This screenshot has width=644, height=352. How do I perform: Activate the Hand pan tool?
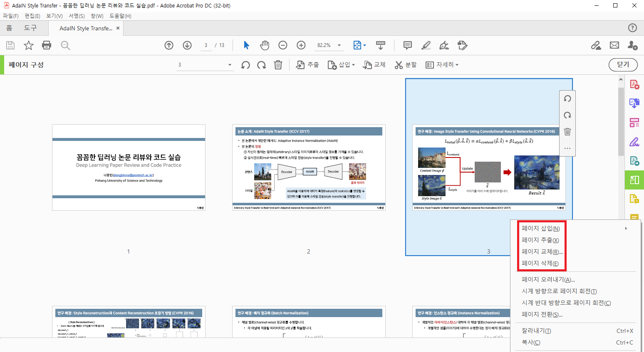coord(265,45)
